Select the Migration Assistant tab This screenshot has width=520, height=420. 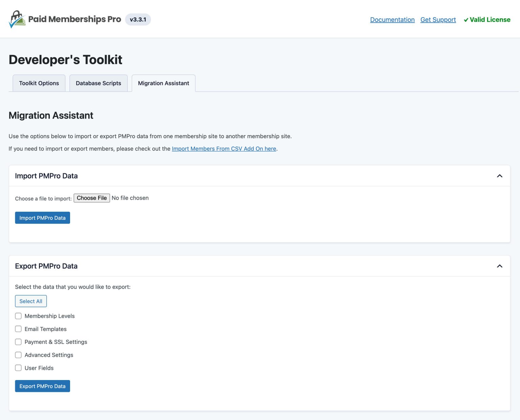click(x=163, y=83)
